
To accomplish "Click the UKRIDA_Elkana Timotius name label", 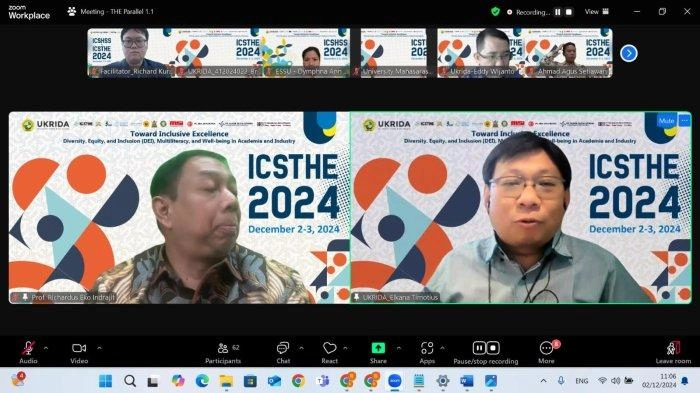I will pos(396,297).
